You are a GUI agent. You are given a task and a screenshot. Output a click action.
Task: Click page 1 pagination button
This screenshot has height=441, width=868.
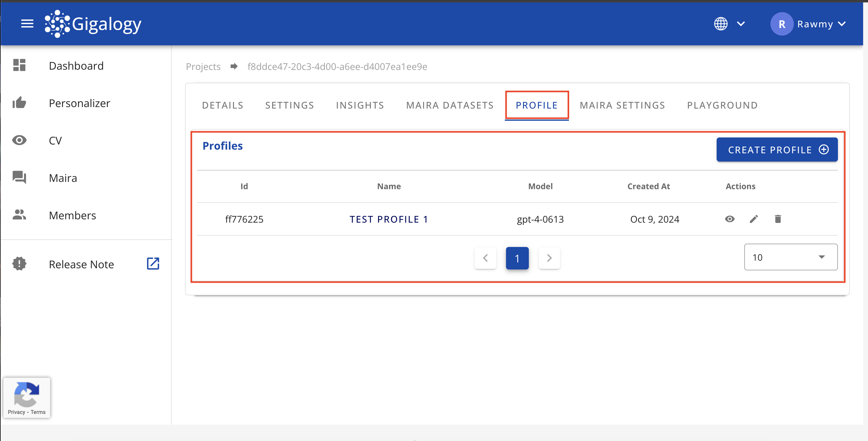pos(518,258)
